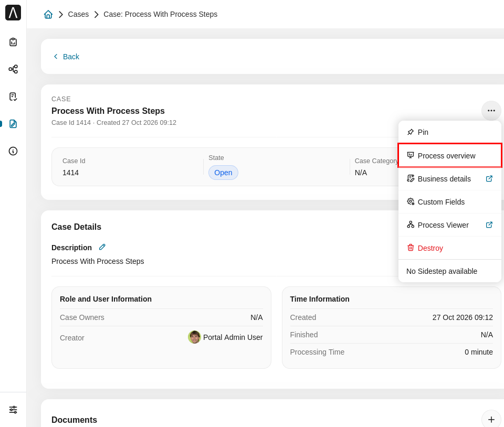Click external-link icon beside Business details

pos(489,178)
